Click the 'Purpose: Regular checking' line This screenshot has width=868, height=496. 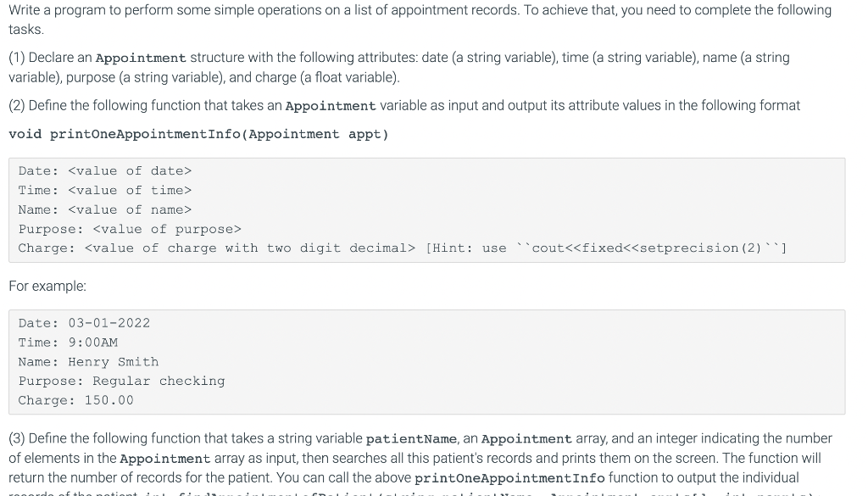[x=121, y=381]
